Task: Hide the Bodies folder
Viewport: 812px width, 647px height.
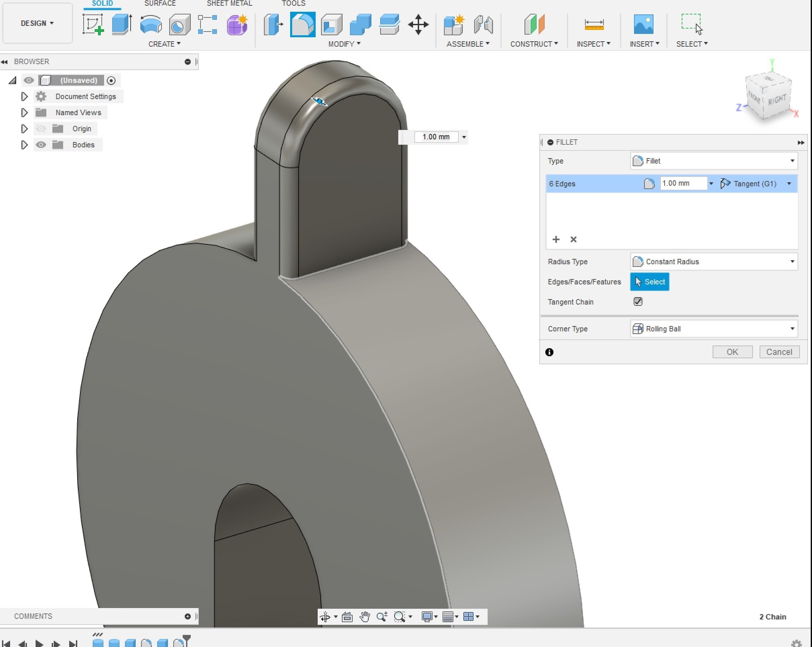Action: 41,145
